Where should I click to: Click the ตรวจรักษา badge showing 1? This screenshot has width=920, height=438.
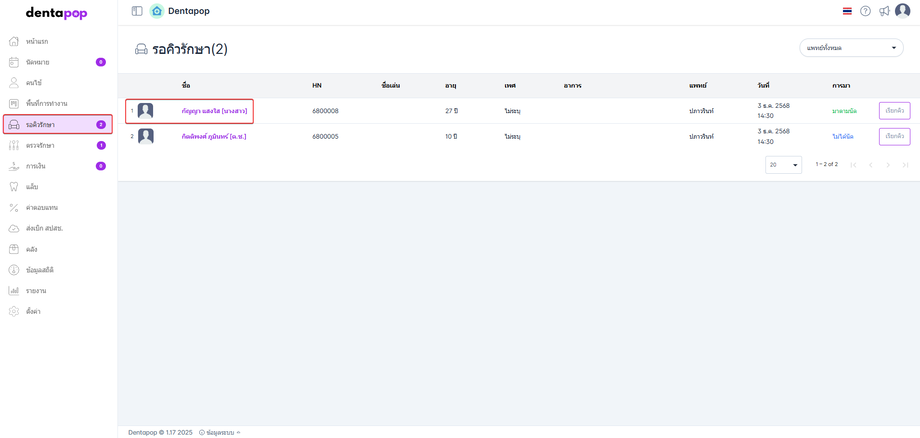pos(101,145)
